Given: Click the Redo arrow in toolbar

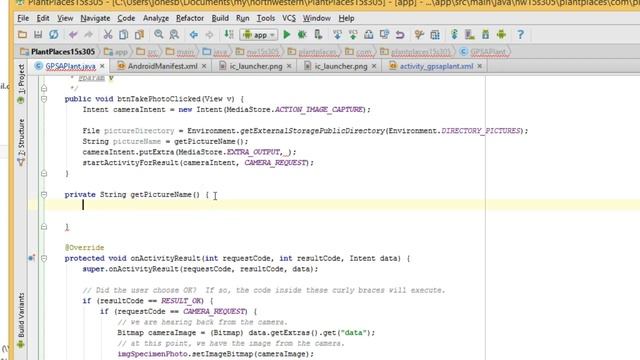Looking at the screenshot, I should [x=88, y=35].
